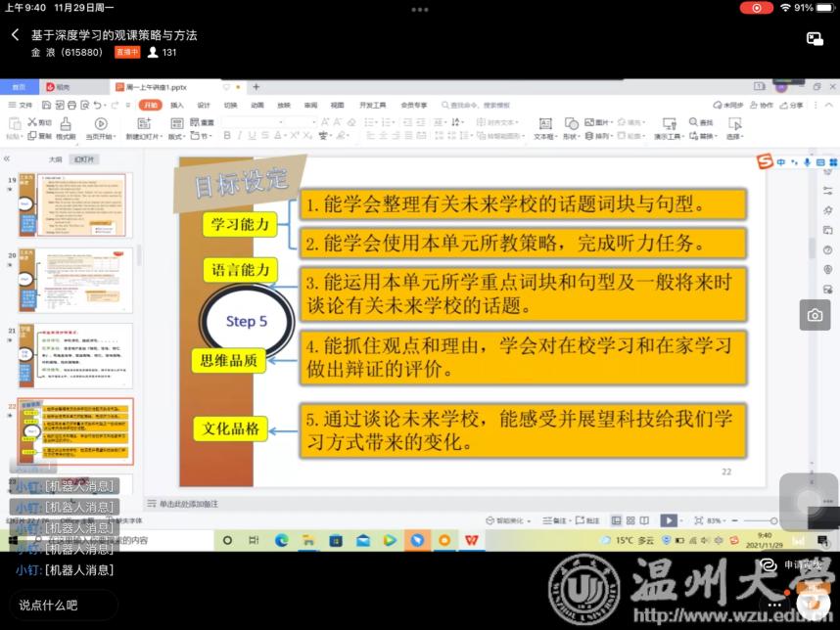Click the 查找 (Find) magnifier tool

(701, 122)
